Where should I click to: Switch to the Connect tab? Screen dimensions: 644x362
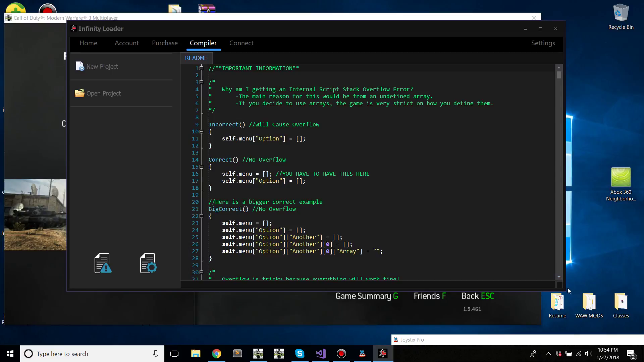click(x=241, y=43)
